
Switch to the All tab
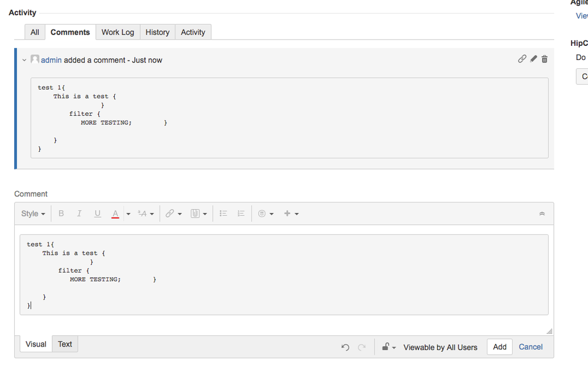pyautogui.click(x=35, y=32)
